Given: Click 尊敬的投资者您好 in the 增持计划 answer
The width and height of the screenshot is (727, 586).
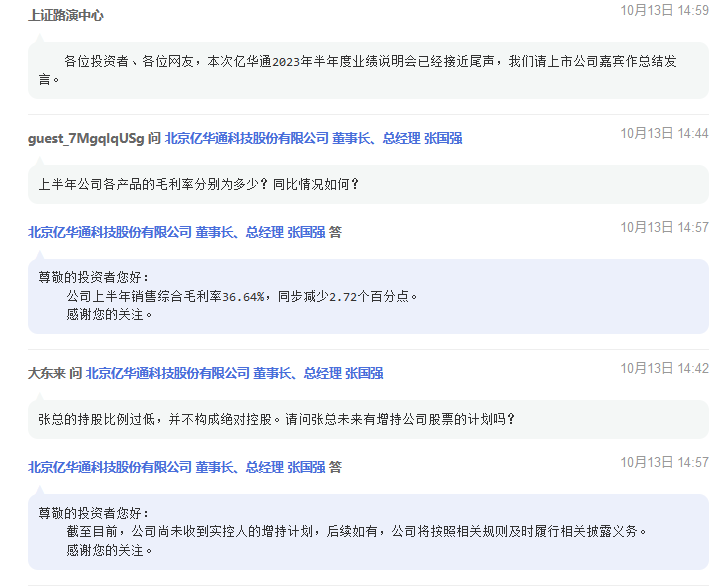Looking at the screenshot, I should [x=94, y=513].
